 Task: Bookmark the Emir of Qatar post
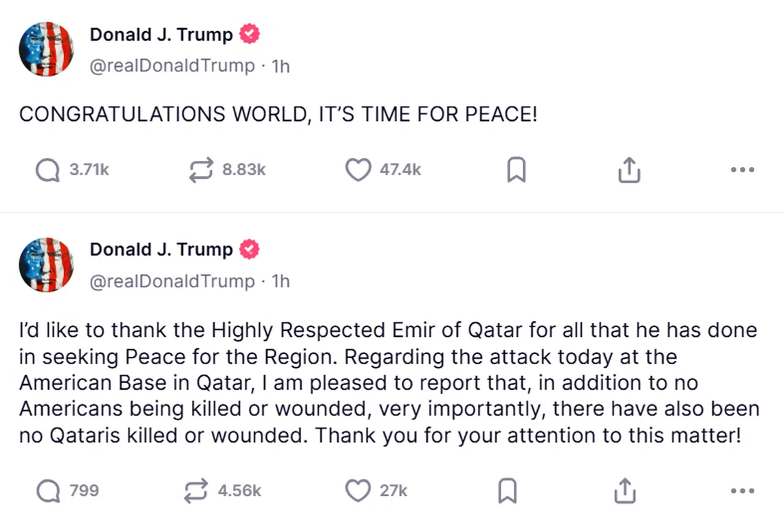pyautogui.click(x=508, y=491)
